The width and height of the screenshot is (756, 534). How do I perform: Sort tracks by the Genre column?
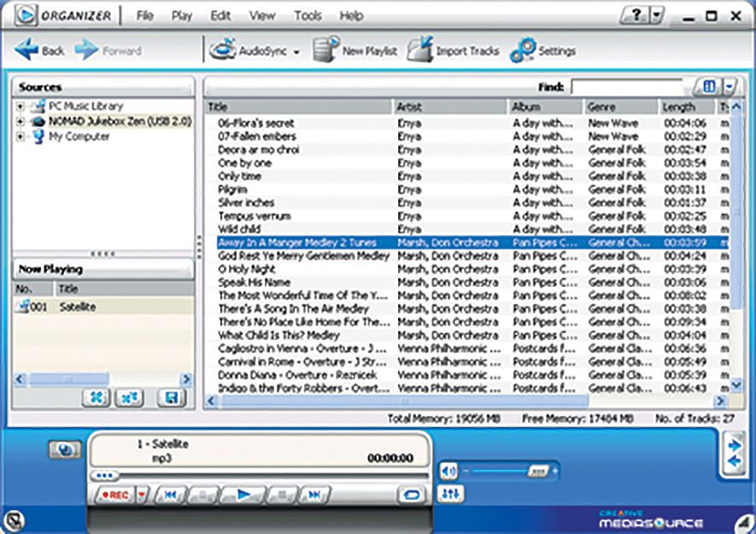pyautogui.click(x=621, y=107)
